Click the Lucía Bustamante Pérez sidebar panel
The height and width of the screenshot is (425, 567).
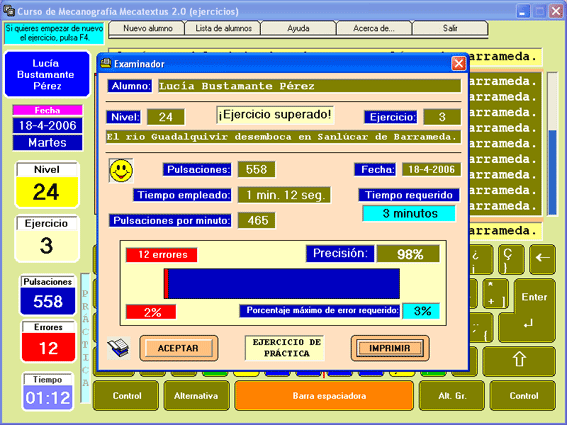click(x=47, y=75)
